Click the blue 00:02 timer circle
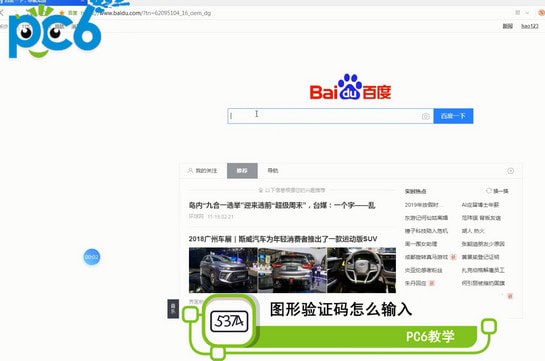The width and height of the screenshot is (545, 361). click(92, 257)
